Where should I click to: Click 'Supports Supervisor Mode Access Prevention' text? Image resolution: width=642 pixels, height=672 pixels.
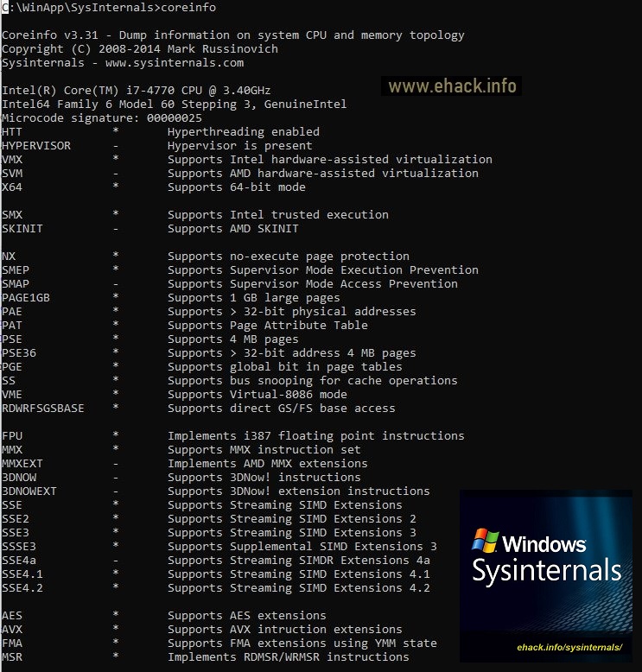click(313, 283)
